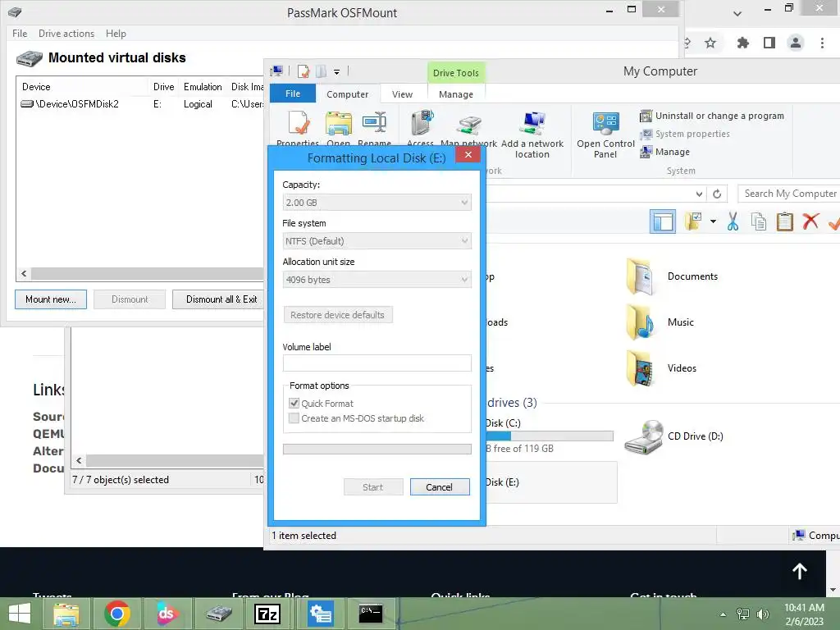Viewport: 840px width, 630px height.
Task: Open the Capacity dropdown
Action: (377, 203)
